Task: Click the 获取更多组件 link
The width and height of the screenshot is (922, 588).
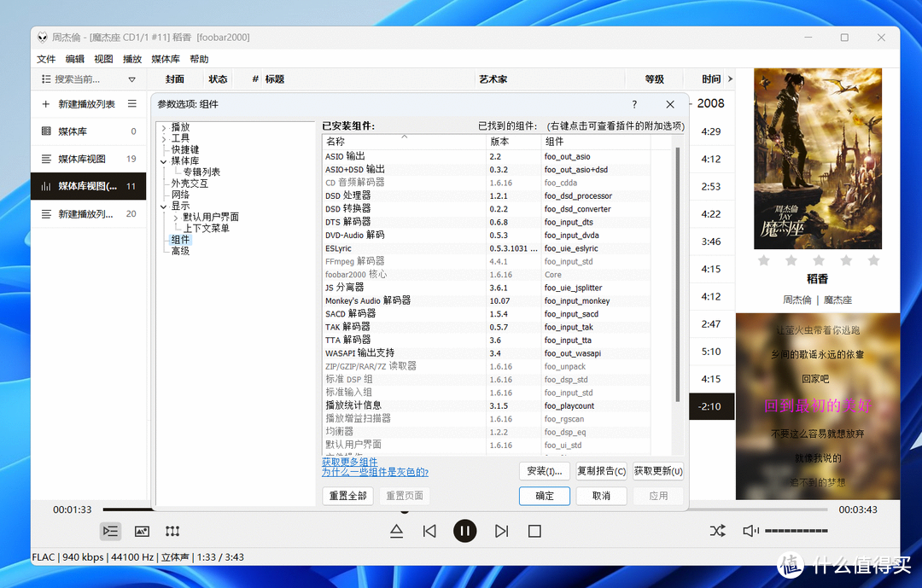Action: 349,462
